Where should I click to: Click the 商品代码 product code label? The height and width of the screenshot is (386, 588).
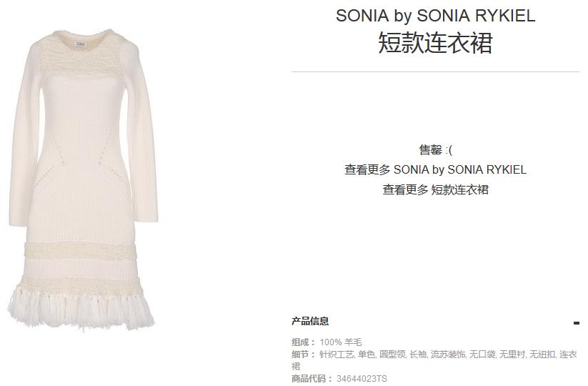pyautogui.click(x=312, y=379)
